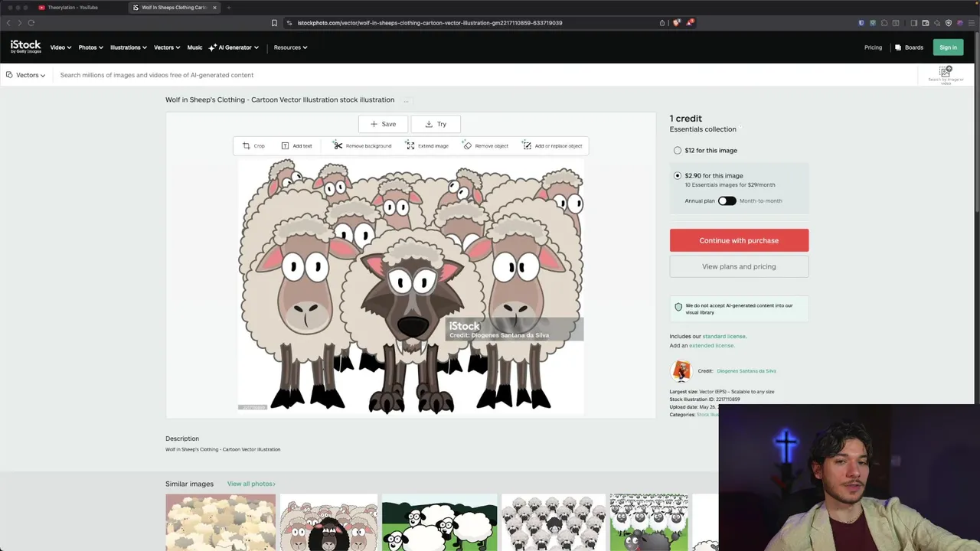This screenshot has height=551, width=980.
Task: Click the Add text icon
Action: pos(285,145)
